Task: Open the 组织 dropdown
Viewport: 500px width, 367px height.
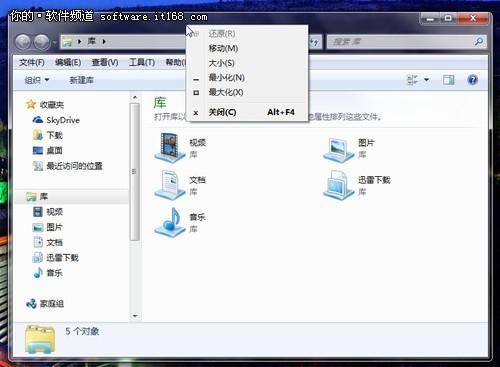Action: point(37,80)
